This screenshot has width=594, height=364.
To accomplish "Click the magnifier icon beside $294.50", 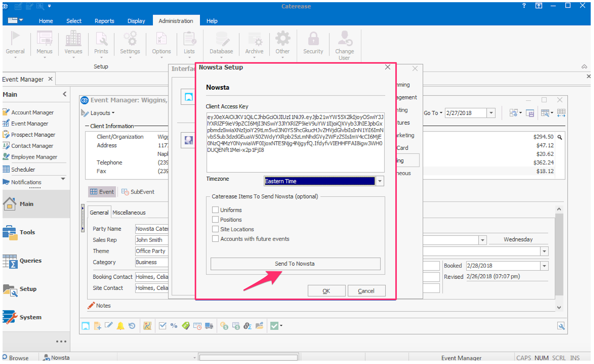I will (560, 137).
